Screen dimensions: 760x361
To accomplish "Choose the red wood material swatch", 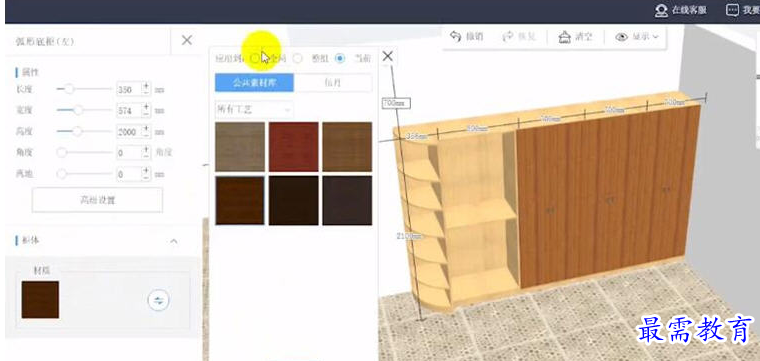I will pos(294,146).
